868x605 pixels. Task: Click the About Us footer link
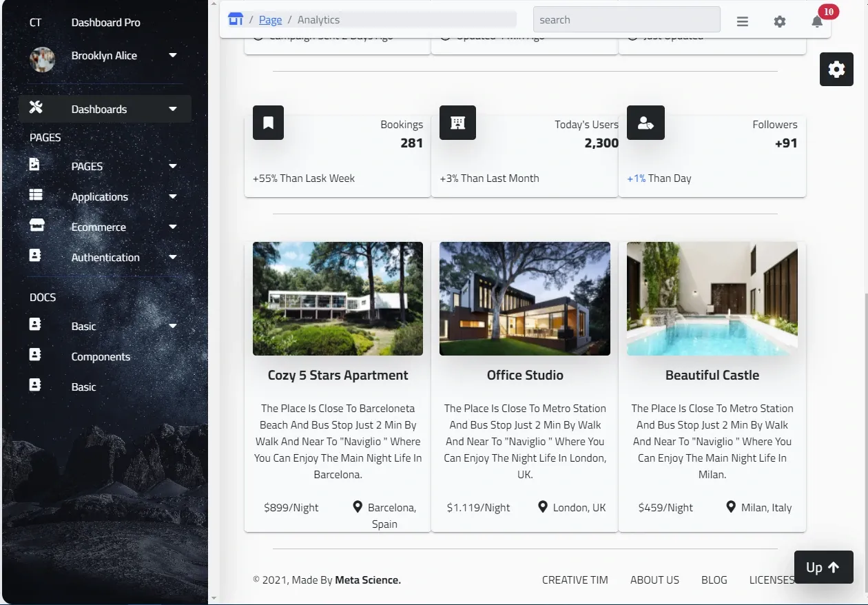coord(654,580)
